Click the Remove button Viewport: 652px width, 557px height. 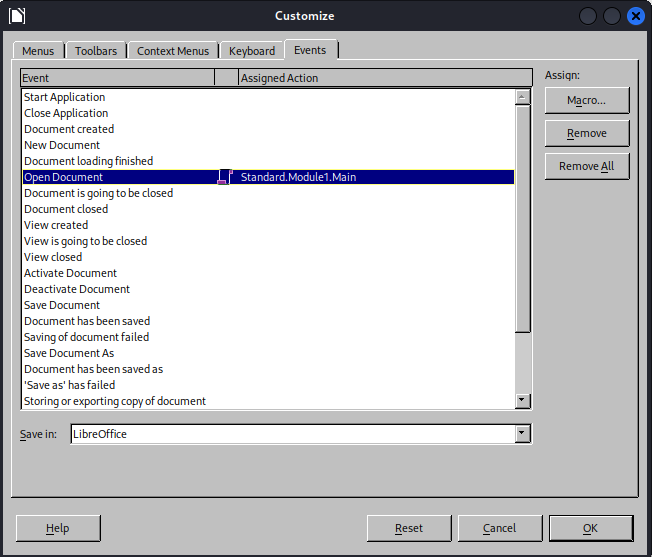tap(587, 133)
